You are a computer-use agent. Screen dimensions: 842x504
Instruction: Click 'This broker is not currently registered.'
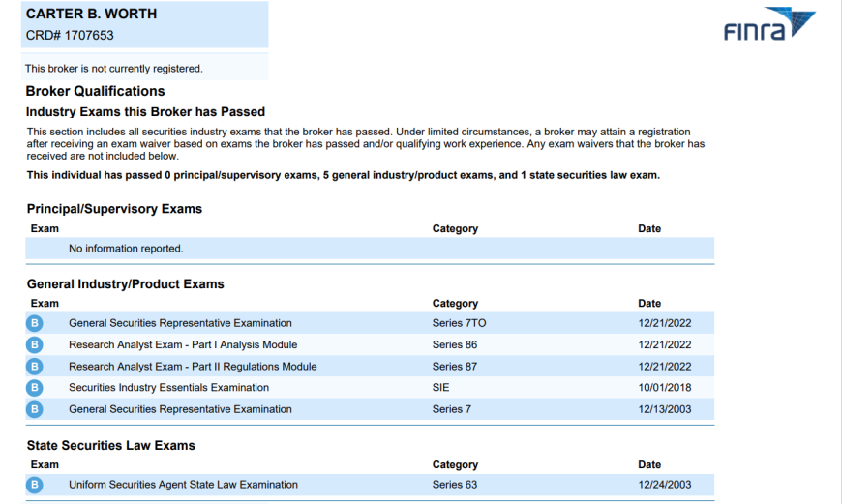tap(114, 69)
